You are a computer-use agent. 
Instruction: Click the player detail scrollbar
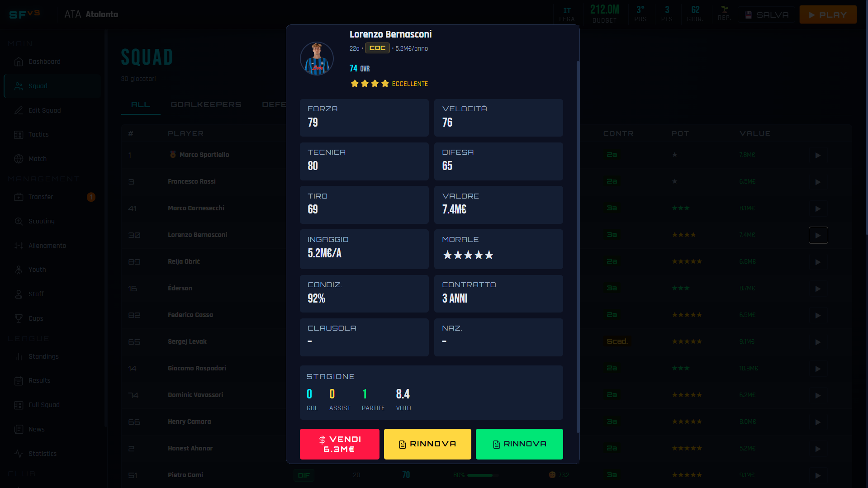pos(578,246)
